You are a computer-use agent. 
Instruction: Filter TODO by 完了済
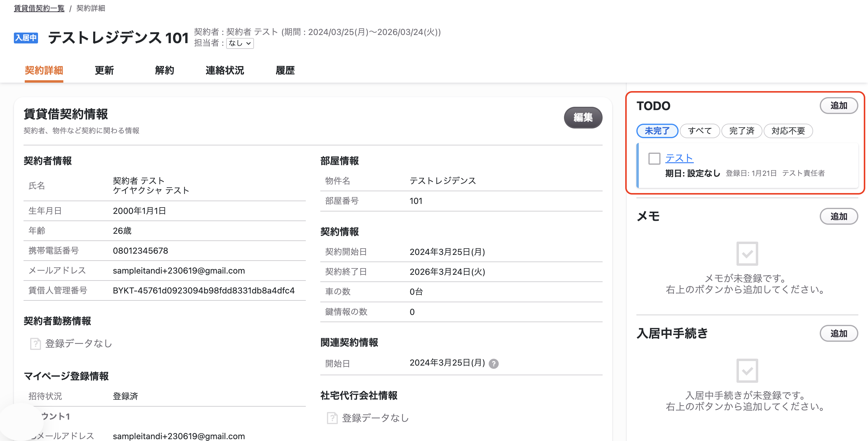point(742,131)
